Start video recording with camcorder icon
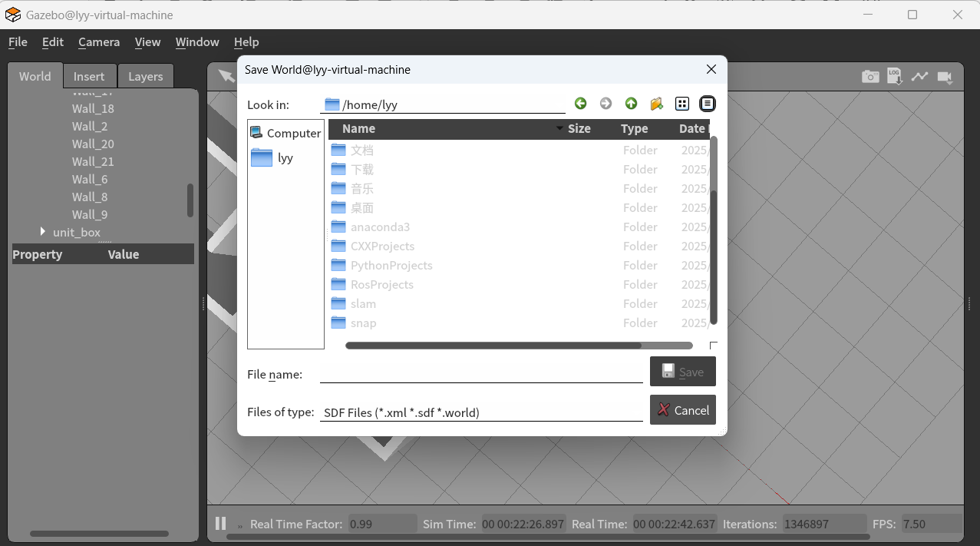This screenshot has width=980, height=546. click(945, 77)
